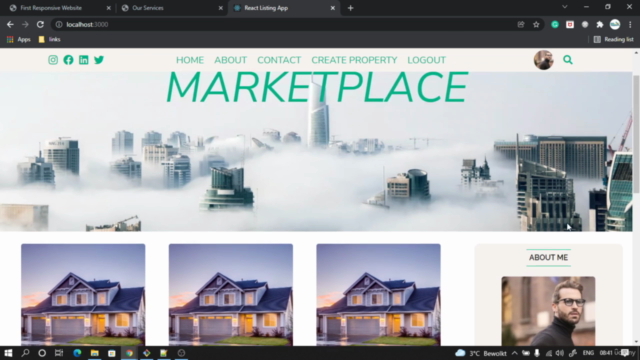The height and width of the screenshot is (360, 640).
Task: Close the React Listing App tab
Action: click(333, 8)
